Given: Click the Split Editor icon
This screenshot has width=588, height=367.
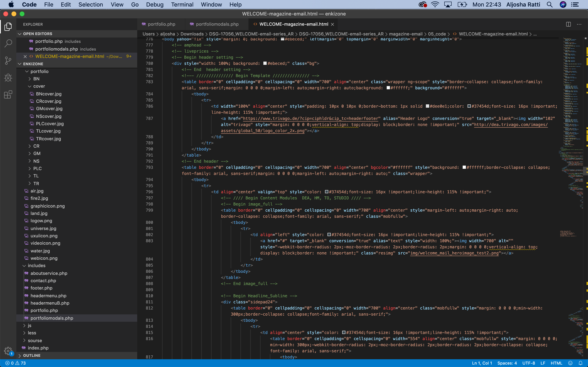Looking at the screenshot, I should pos(569,24).
